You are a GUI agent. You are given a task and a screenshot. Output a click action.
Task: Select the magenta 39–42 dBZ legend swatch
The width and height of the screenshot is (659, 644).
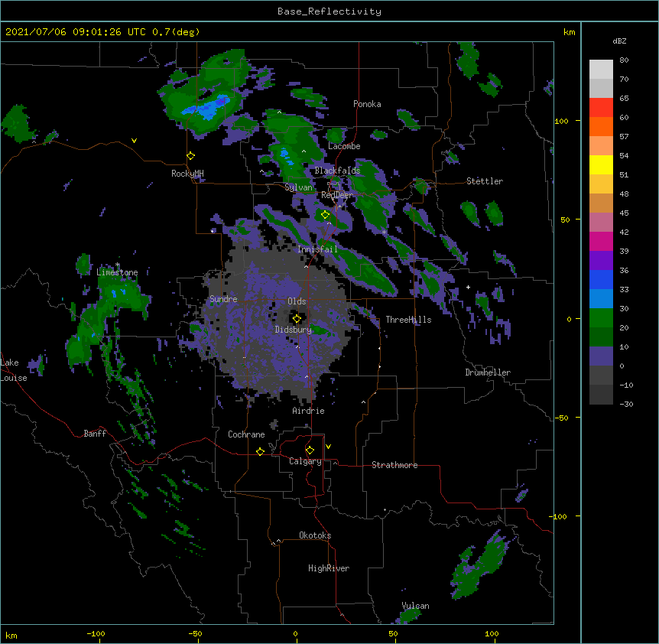(x=601, y=241)
